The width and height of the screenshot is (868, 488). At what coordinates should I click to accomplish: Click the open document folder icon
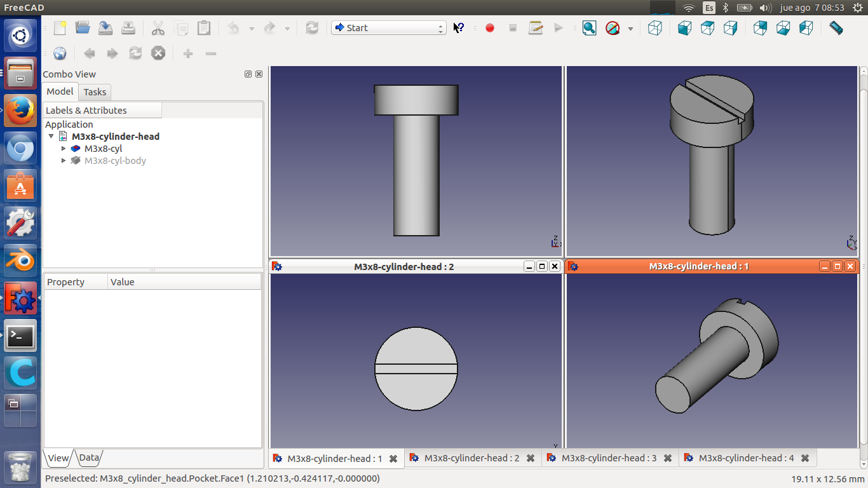pyautogui.click(x=83, y=28)
